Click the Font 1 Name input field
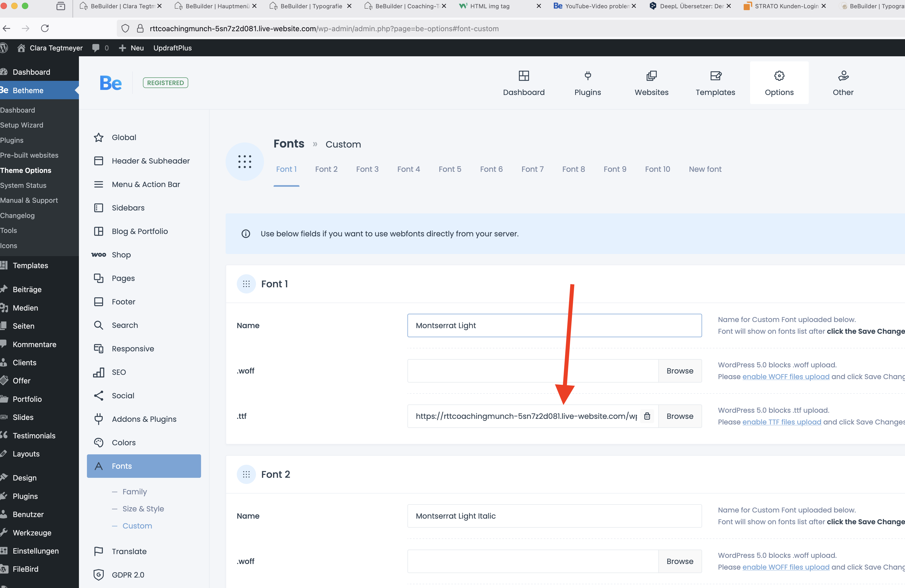Image resolution: width=905 pixels, height=588 pixels. pos(554,325)
